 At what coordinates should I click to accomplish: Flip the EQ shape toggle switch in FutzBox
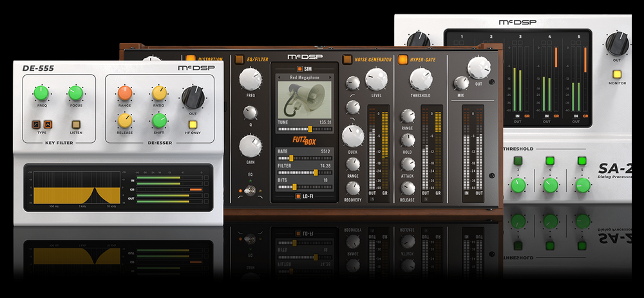coord(250,191)
